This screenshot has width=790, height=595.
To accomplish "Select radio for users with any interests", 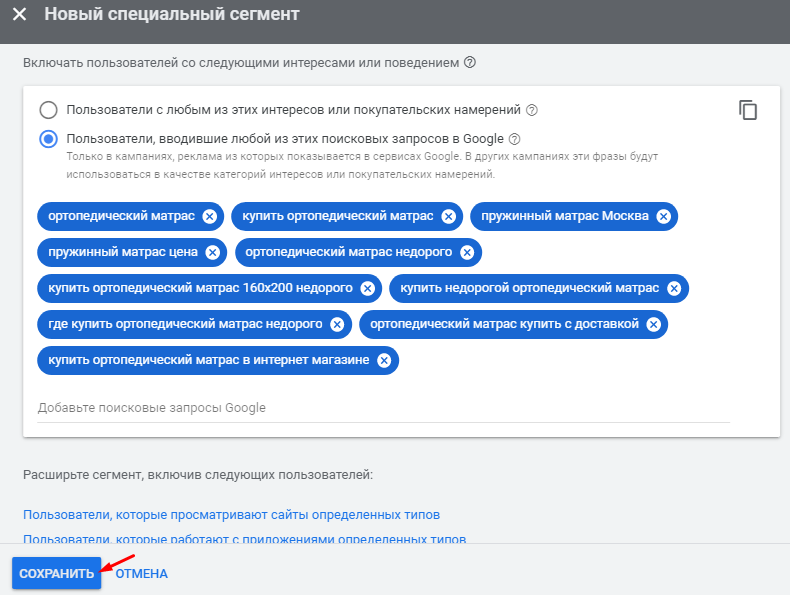I will click(48, 110).
